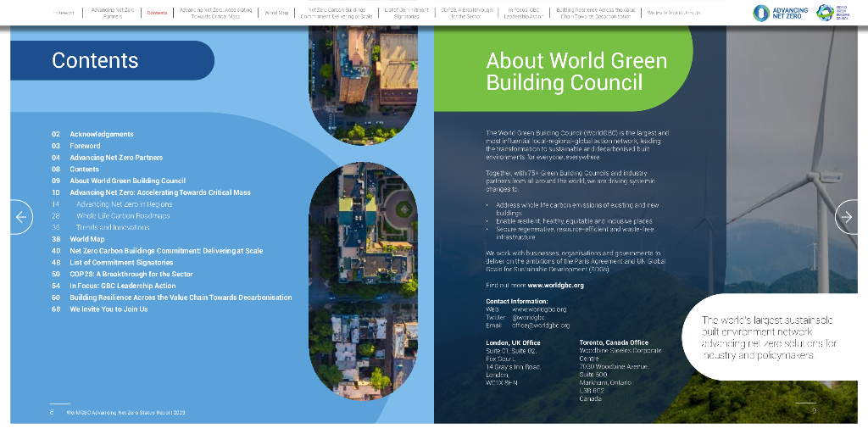Open the Foreword tab in top navigation

pos(64,13)
